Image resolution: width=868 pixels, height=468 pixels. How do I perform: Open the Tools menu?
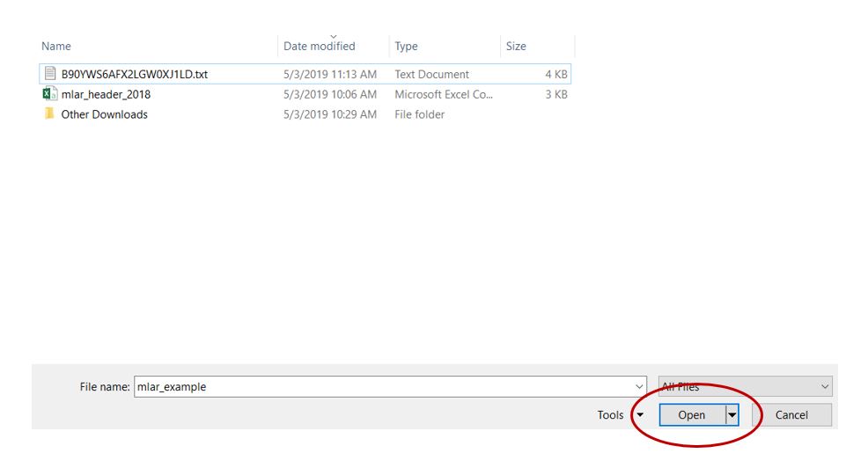tap(620, 415)
